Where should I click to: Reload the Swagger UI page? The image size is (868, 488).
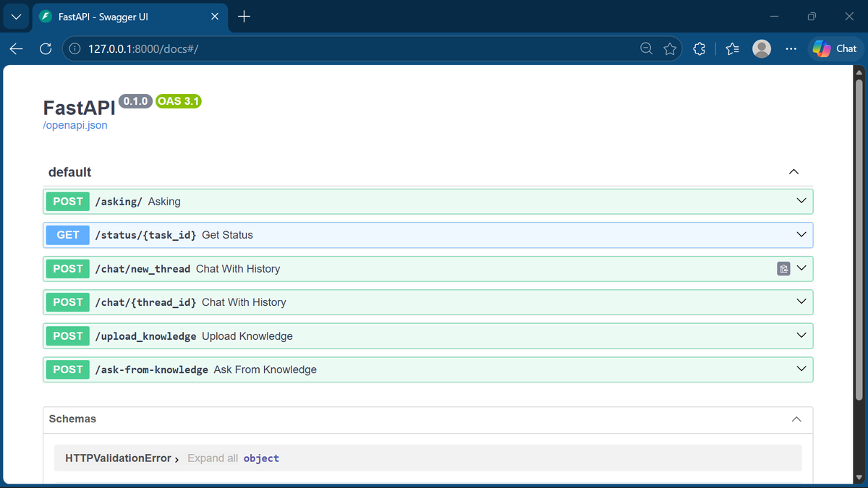click(x=46, y=48)
